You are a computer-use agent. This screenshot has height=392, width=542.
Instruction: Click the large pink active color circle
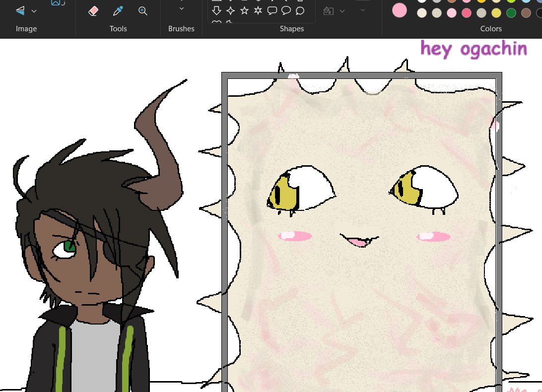[x=399, y=10]
